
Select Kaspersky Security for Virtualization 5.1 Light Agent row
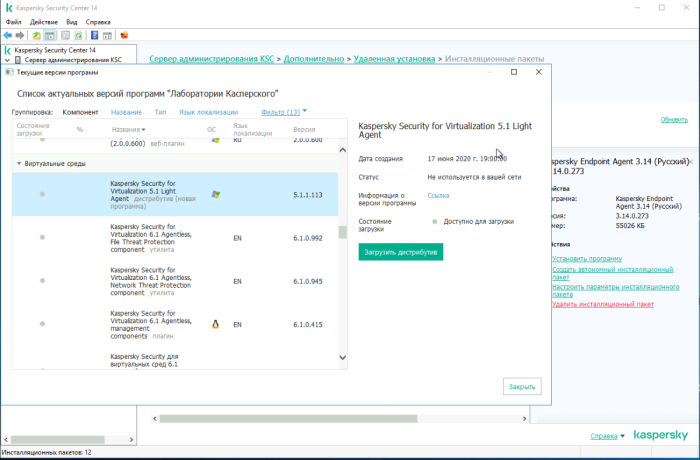(x=175, y=195)
